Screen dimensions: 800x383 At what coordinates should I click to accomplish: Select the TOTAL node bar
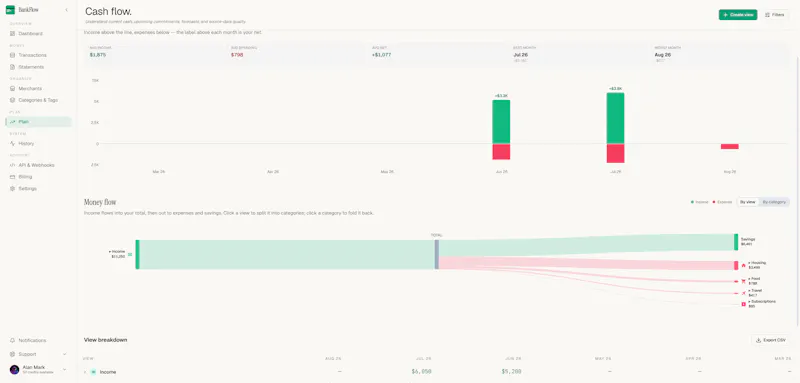point(437,254)
